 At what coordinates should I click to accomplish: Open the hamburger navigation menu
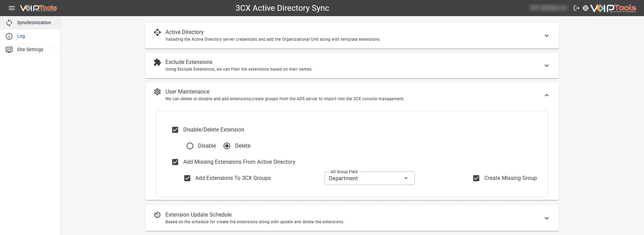click(12, 8)
